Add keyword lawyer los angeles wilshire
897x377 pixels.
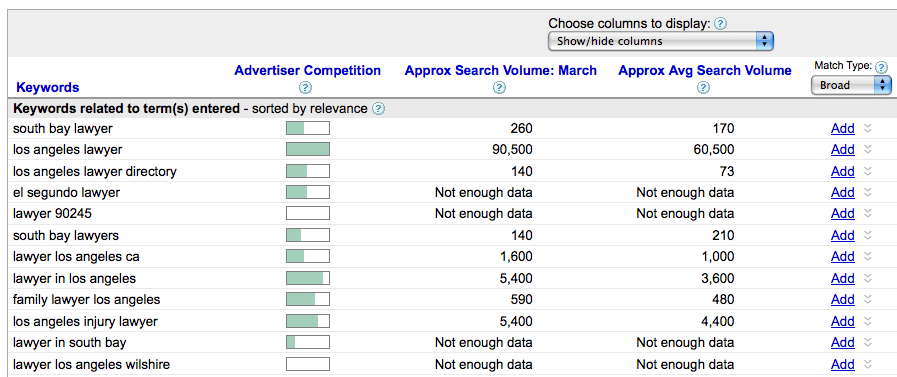(x=843, y=364)
